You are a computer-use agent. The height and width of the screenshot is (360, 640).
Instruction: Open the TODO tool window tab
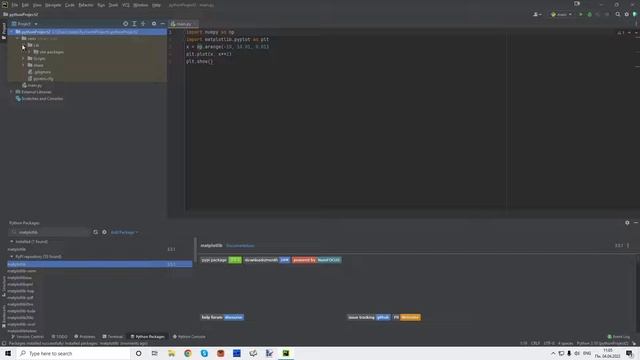(x=60, y=336)
